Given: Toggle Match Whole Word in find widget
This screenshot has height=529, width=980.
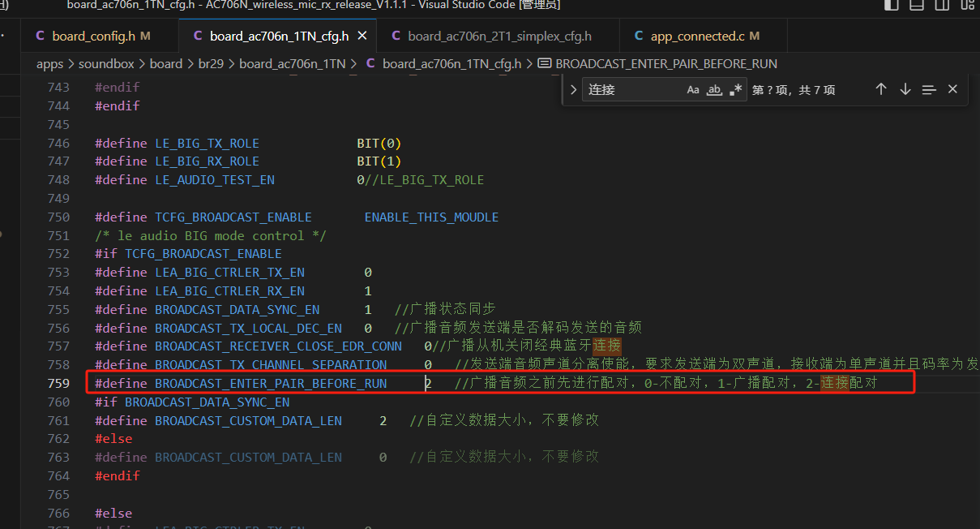Looking at the screenshot, I should pos(714,90).
